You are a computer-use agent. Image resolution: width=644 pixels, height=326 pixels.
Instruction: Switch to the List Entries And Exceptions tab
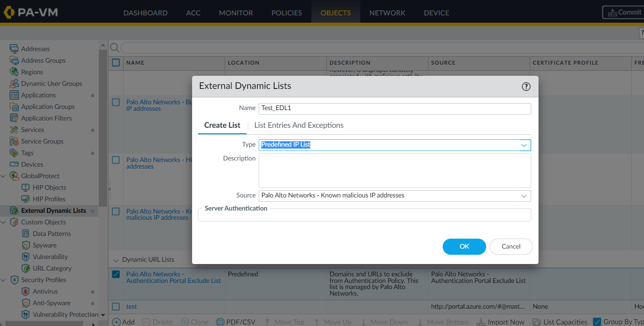pyautogui.click(x=299, y=125)
